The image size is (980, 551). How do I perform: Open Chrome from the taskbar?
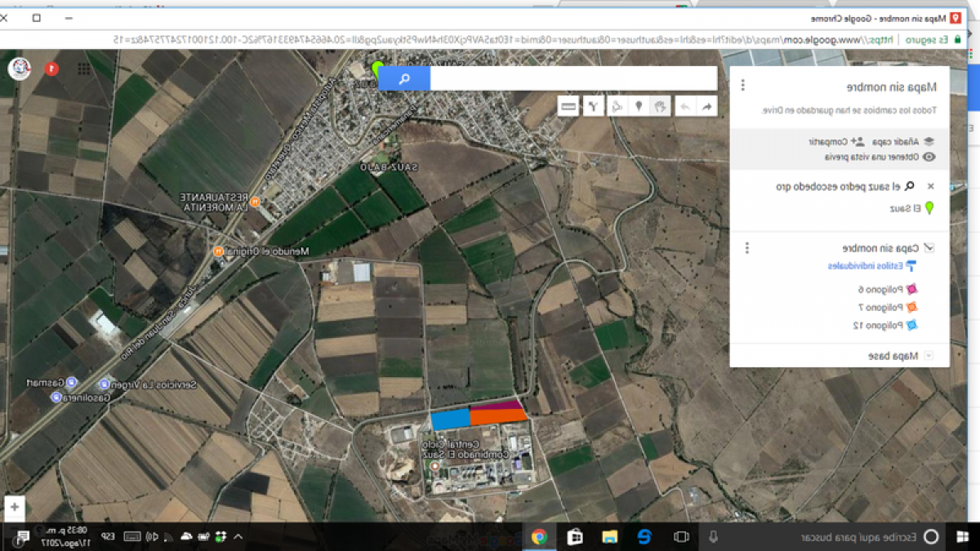539,537
